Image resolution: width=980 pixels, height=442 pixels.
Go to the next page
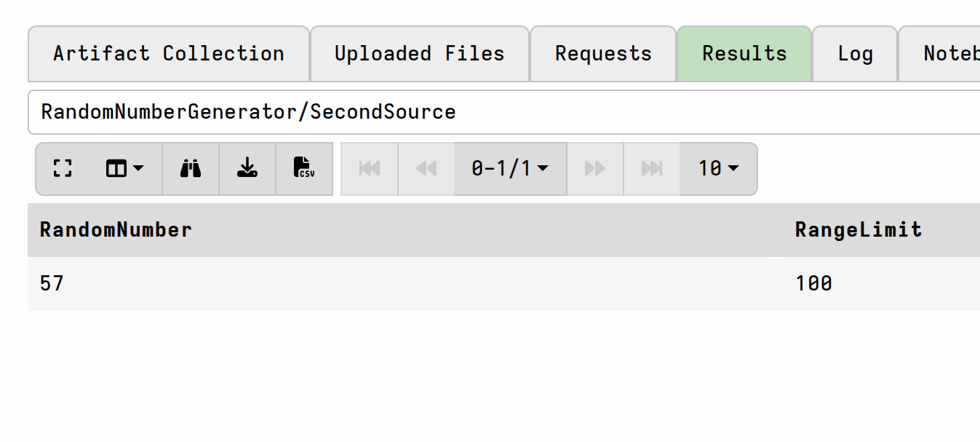595,169
